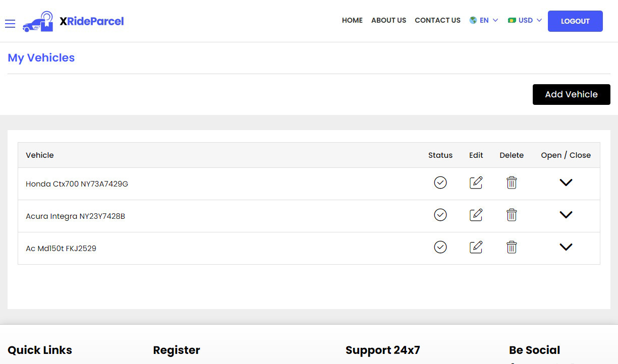Edit the Acura Integra vehicle
Screen dimensions: 618x364
[x=476, y=215]
